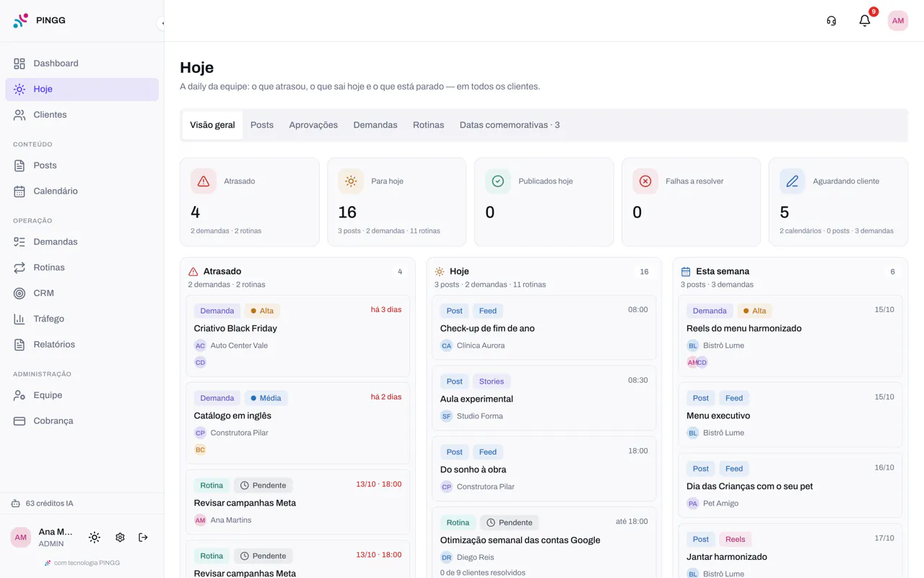The height and width of the screenshot is (578, 924).
Task: Click the logout icon
Action: [143, 538]
